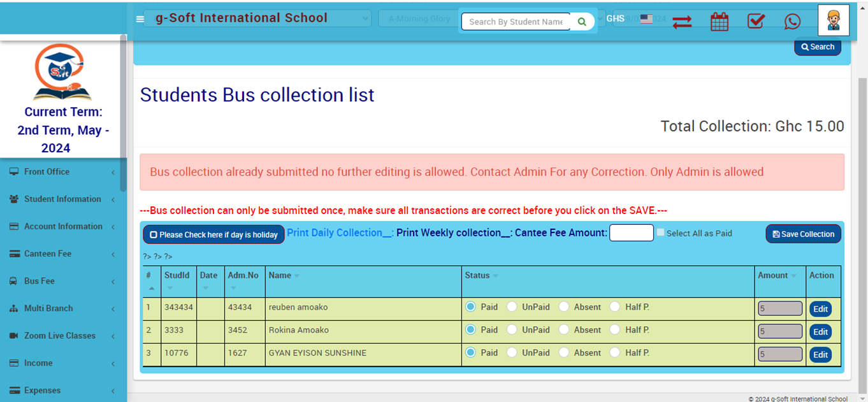The image size is (868, 402).
Task: Select UnPaid for reuben amoako
Action: click(x=512, y=307)
